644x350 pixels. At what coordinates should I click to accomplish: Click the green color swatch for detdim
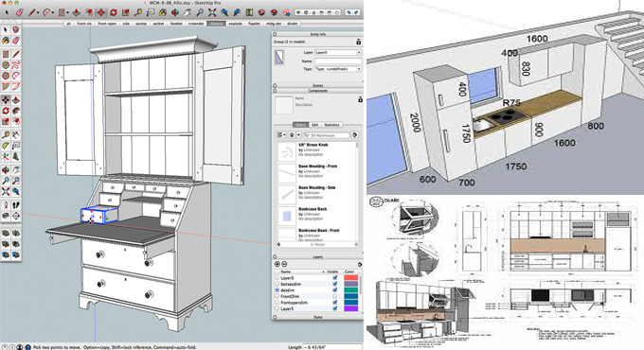351,290
